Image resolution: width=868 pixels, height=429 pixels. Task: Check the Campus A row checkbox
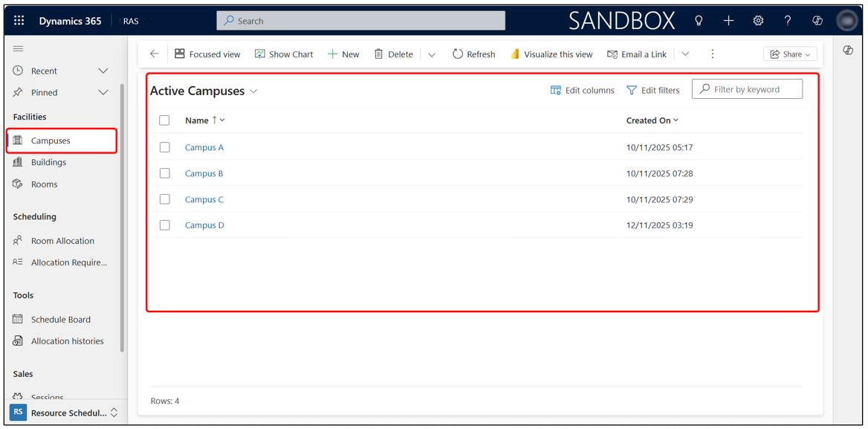(x=165, y=147)
